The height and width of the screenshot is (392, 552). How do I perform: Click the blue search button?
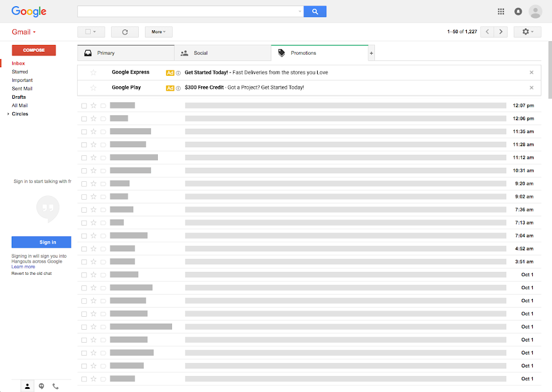click(315, 11)
